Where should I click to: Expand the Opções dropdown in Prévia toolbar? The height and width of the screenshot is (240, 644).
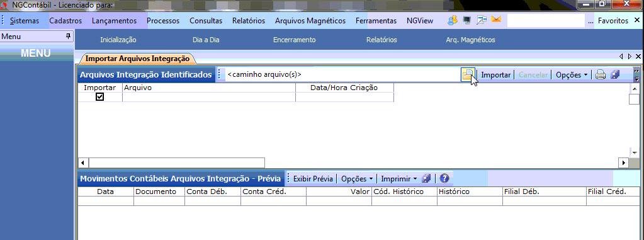tap(357, 179)
